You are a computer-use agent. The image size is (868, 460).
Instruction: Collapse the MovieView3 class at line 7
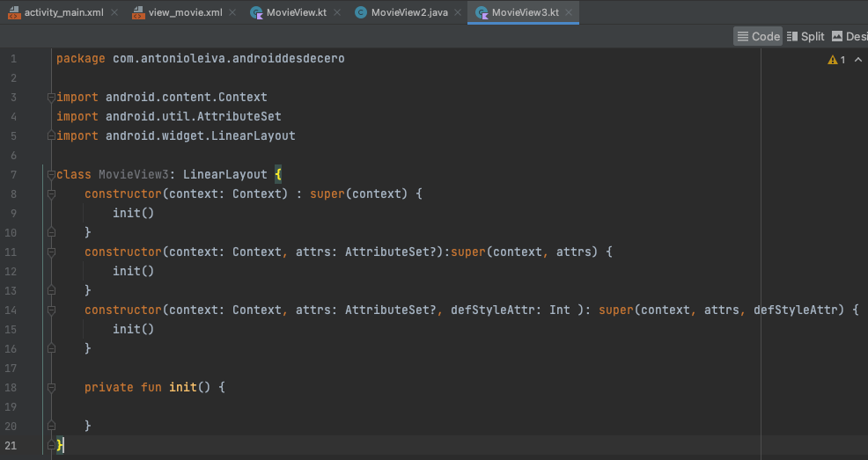(51, 175)
